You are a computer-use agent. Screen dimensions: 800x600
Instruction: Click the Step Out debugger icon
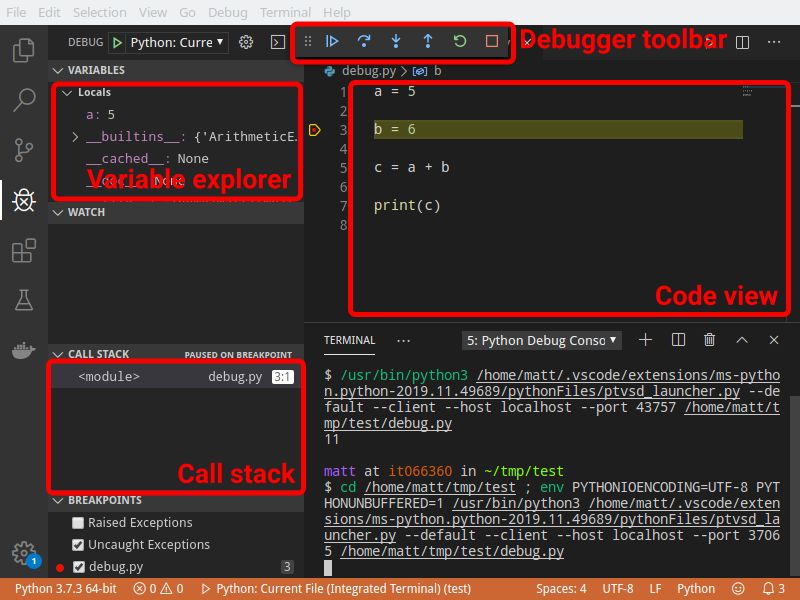click(428, 41)
